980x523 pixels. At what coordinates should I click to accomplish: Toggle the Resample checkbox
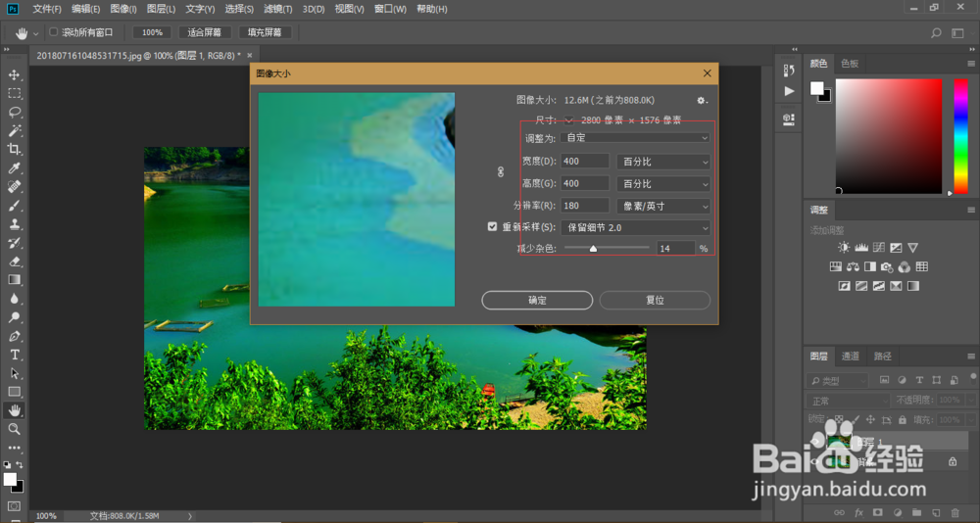(x=492, y=227)
